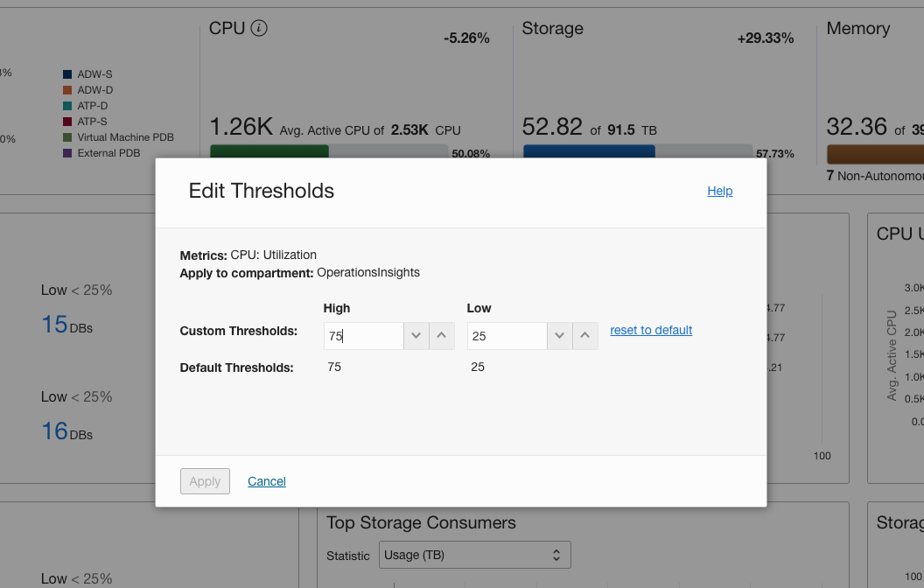Decrease the High threshold value
The width and height of the screenshot is (924, 588).
(x=416, y=336)
